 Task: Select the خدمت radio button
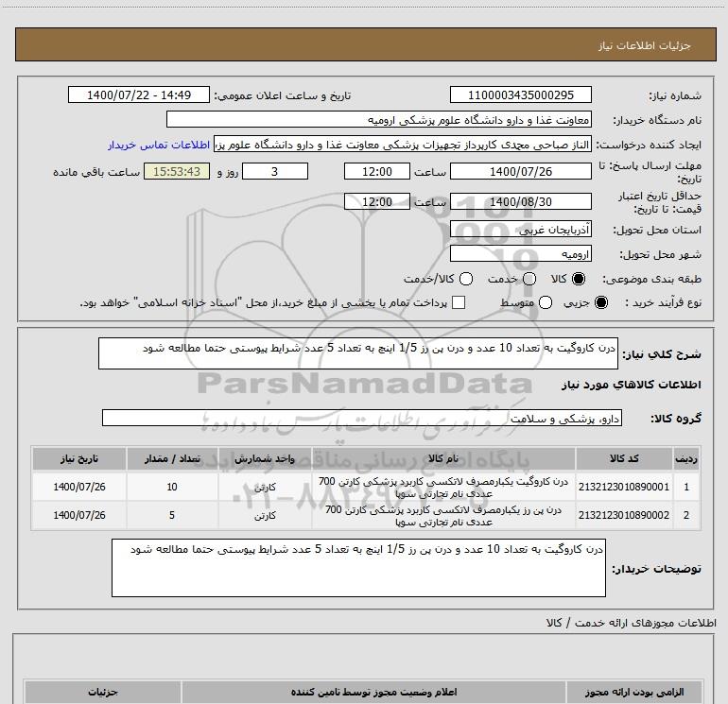(x=529, y=279)
